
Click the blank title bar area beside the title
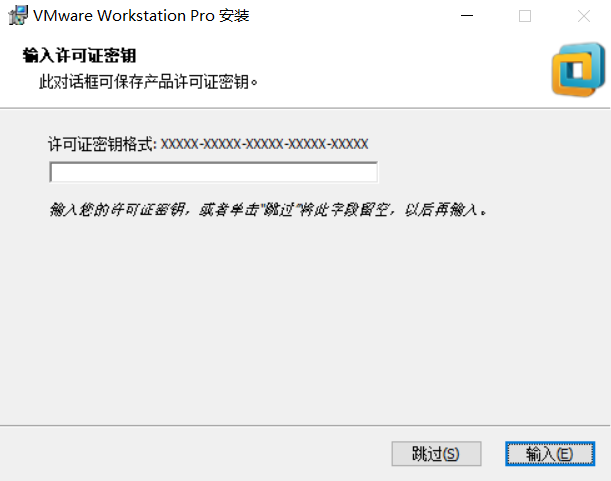tap(351, 16)
